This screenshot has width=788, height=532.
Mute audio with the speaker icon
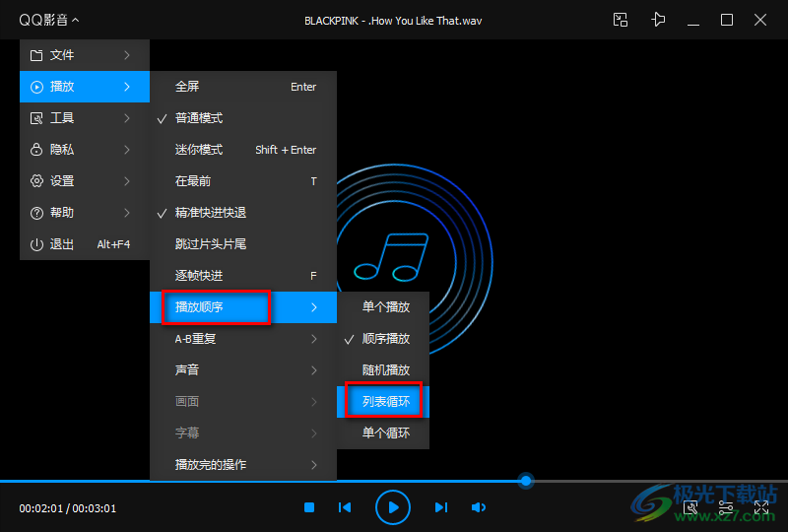click(x=479, y=507)
